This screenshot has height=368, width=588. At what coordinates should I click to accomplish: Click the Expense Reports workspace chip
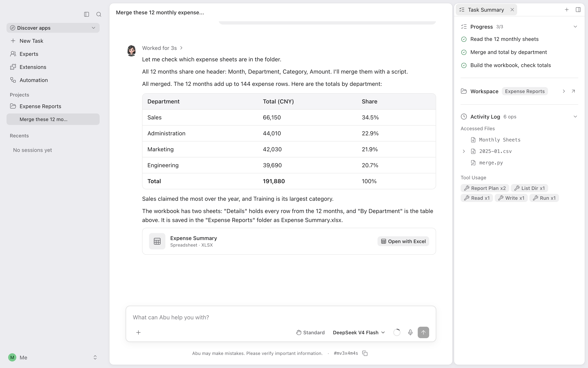click(x=525, y=91)
